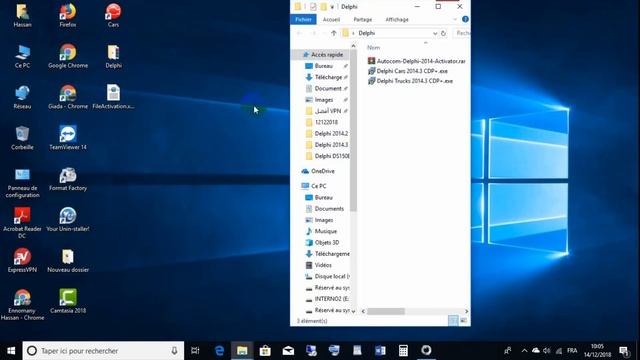Expand the ribbon with the chevron

coord(455,19)
